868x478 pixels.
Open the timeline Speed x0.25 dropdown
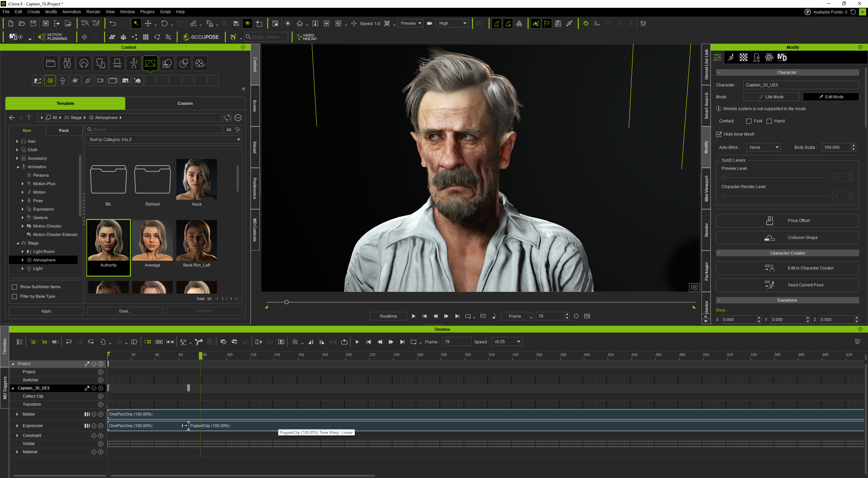pos(507,342)
